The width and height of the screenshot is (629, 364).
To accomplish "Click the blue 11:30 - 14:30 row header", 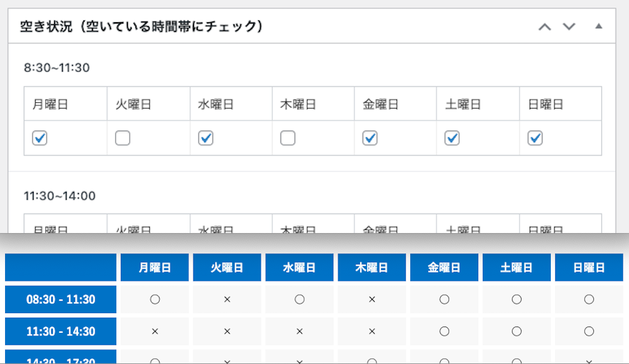I will 60,332.
